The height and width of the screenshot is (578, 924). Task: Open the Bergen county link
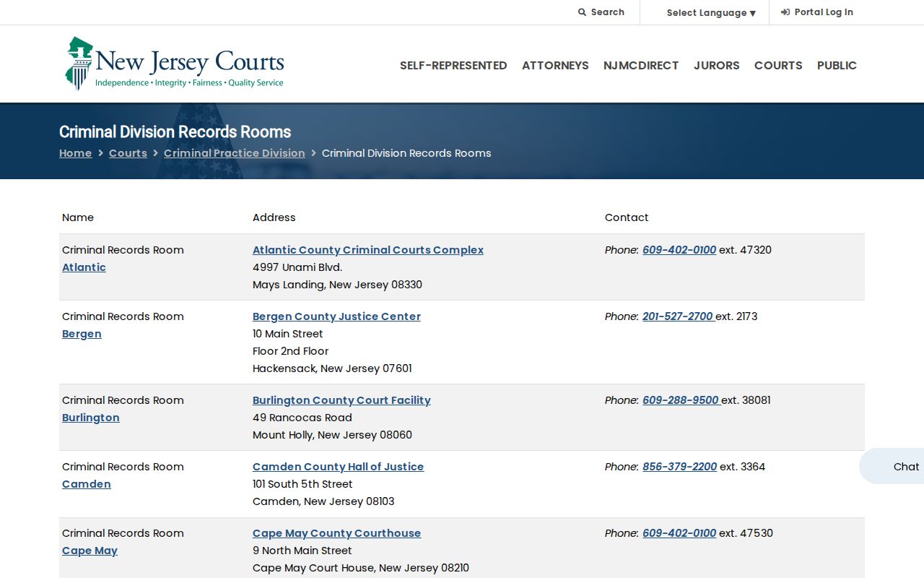pos(82,334)
